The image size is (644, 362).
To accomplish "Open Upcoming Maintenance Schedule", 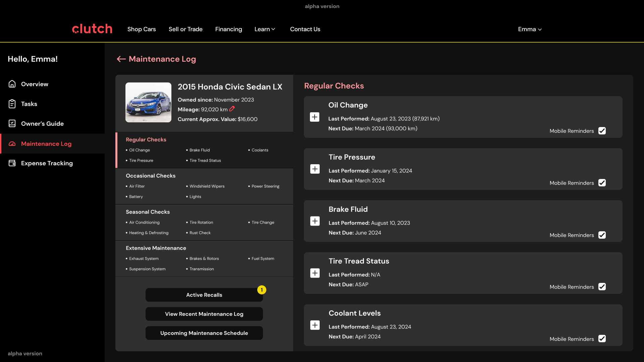I will click(x=204, y=333).
